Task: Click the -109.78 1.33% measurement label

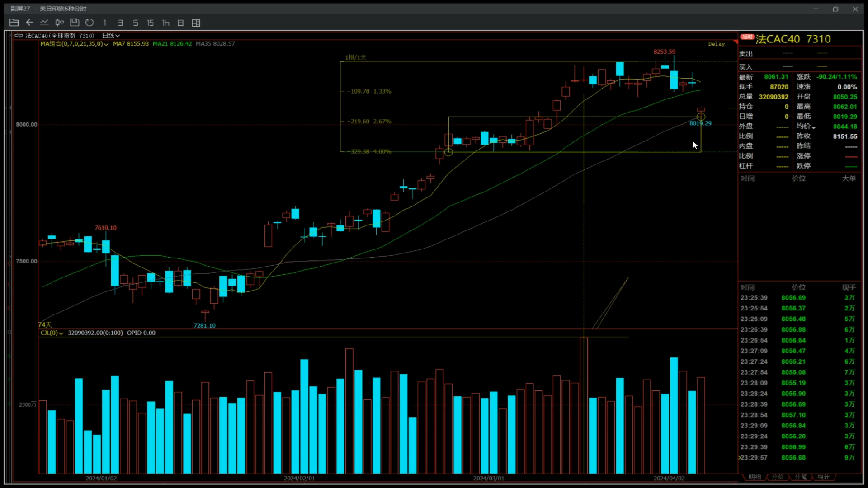Action: [369, 91]
